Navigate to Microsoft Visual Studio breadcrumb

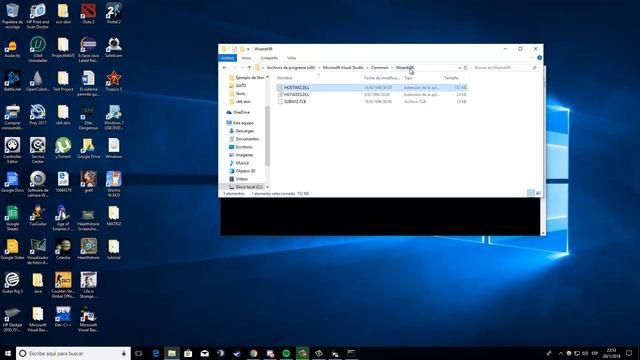(x=343, y=68)
